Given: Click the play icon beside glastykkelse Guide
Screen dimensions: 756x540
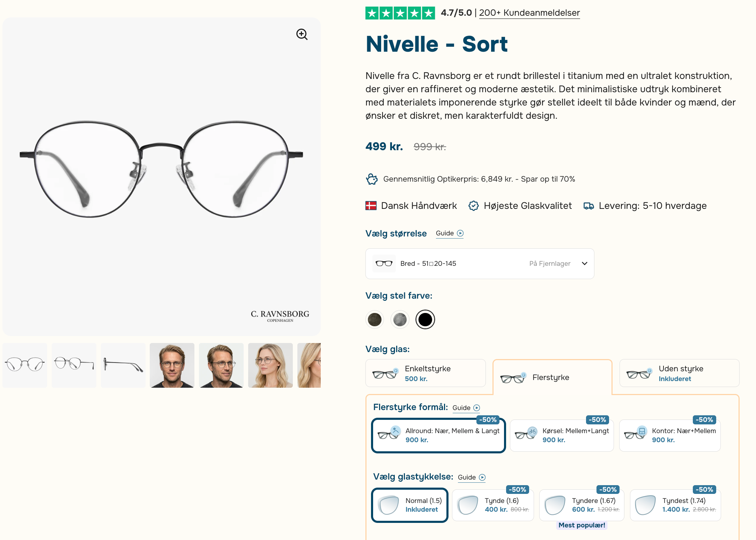Looking at the screenshot, I should [482, 477].
